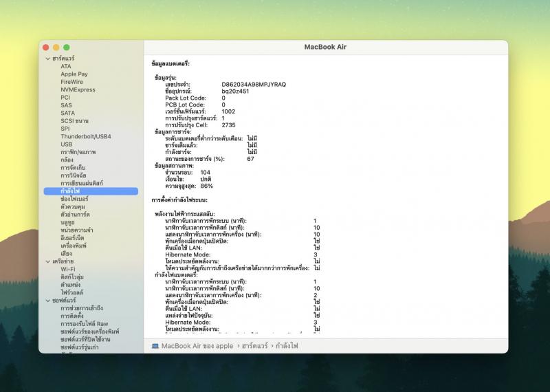Select ตำแหน่ง in the network section
The image size is (550, 392).
click(x=71, y=285)
